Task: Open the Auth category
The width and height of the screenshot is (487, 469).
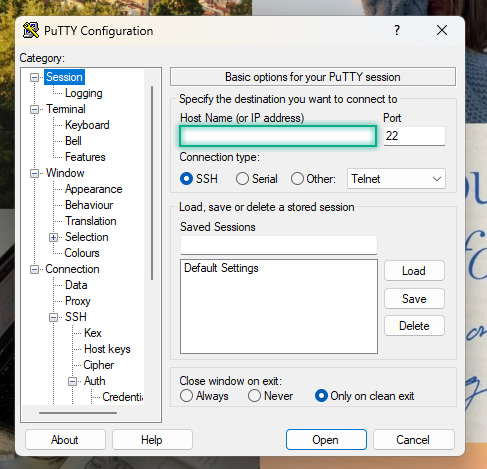Action: click(x=95, y=381)
